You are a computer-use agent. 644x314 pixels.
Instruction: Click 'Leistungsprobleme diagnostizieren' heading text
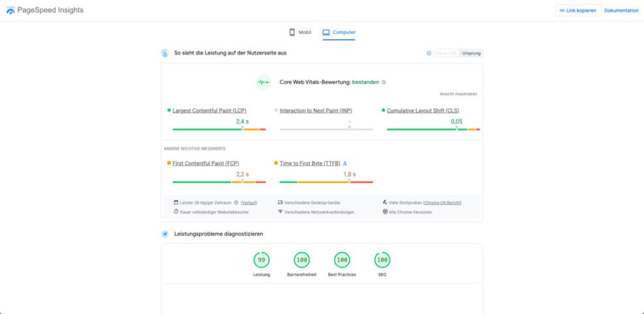tap(219, 234)
